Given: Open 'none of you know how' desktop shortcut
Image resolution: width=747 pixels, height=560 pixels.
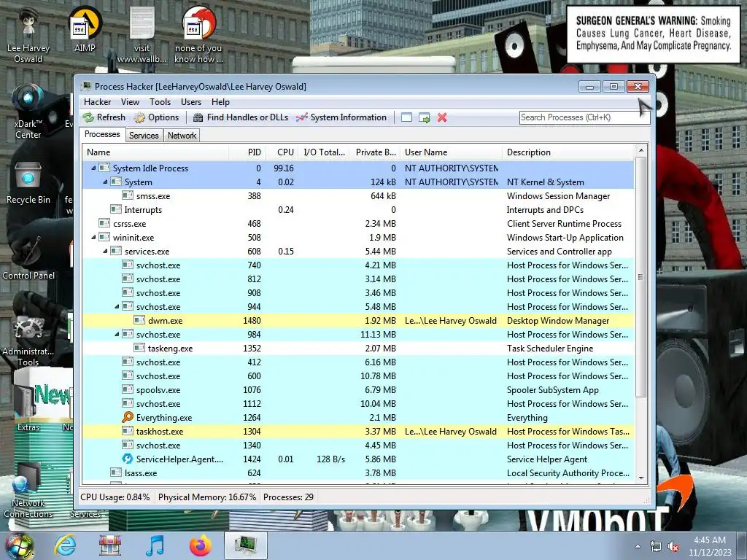Looking at the screenshot, I should [198, 34].
